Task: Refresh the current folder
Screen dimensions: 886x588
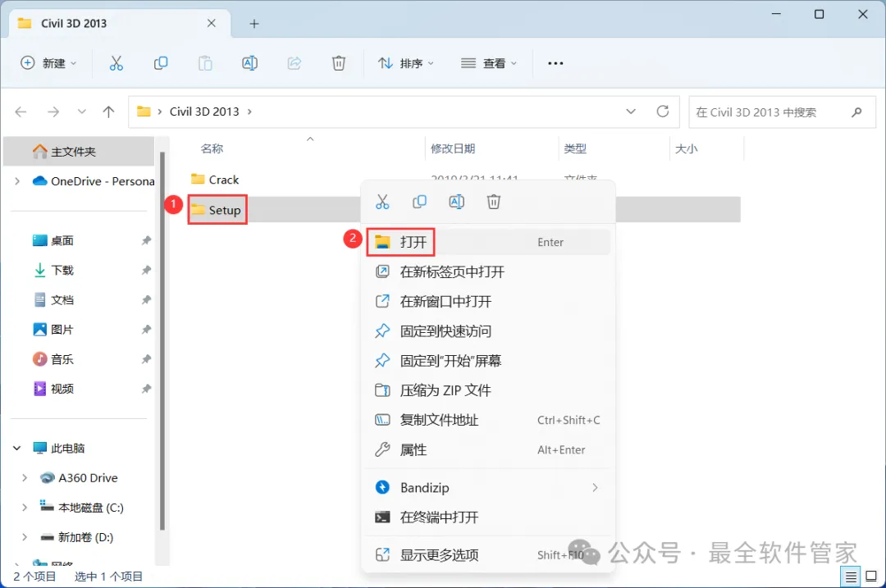Action: tap(663, 112)
